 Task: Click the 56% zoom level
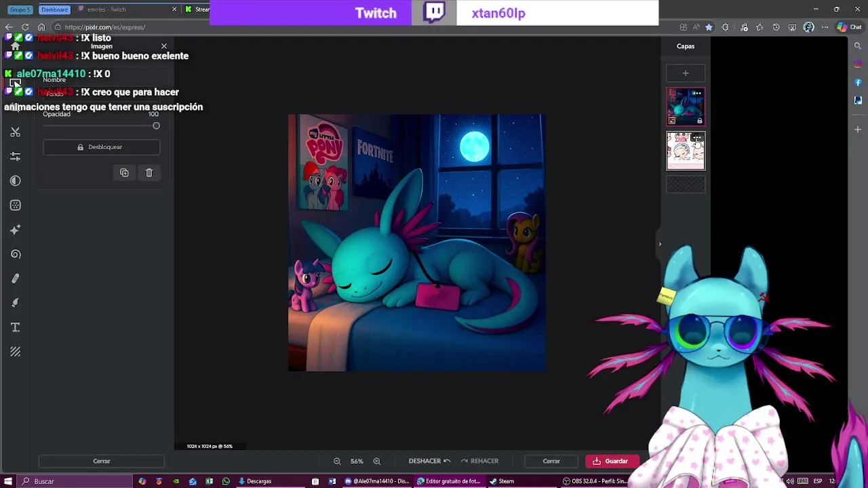357,461
